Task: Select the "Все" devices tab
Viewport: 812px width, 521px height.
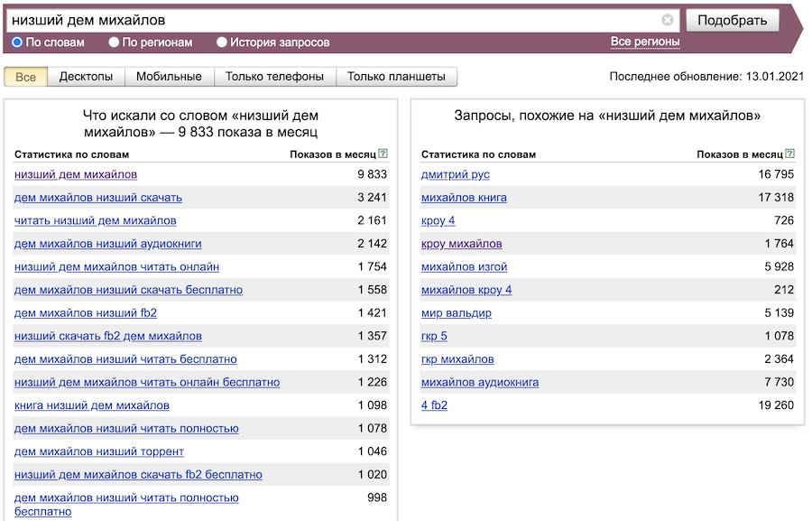Action: 26,77
